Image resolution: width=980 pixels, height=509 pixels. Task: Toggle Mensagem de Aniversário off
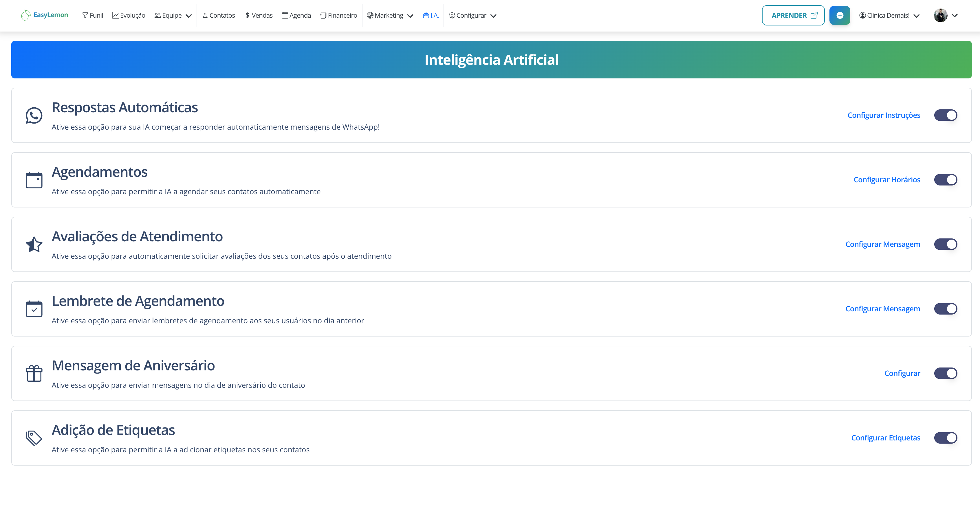tap(945, 373)
